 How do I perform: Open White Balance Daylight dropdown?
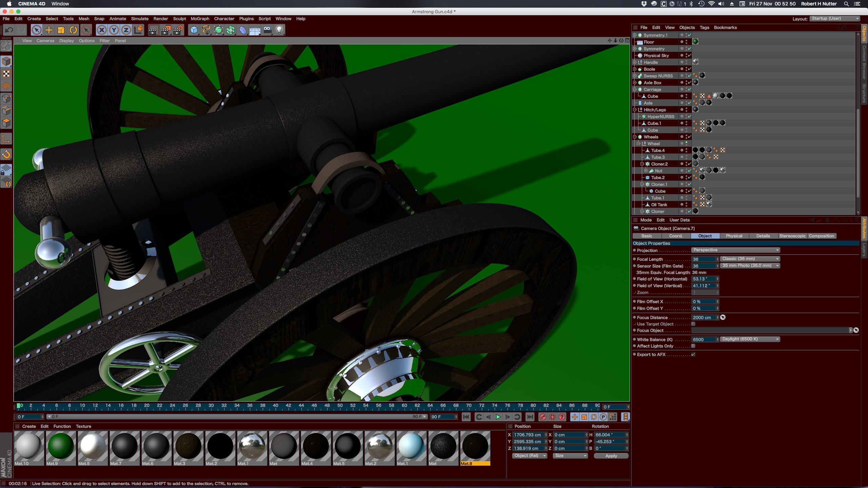[x=750, y=339]
